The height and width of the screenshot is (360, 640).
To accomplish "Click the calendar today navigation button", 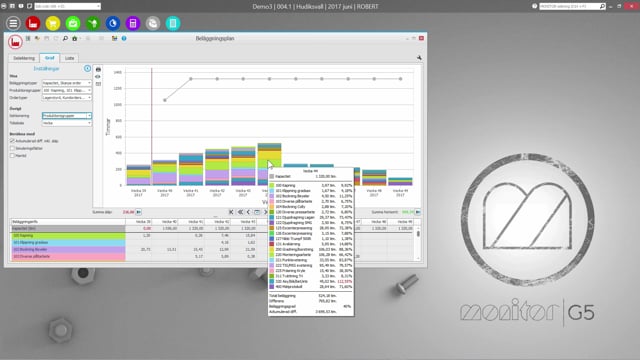I will point(257,212).
